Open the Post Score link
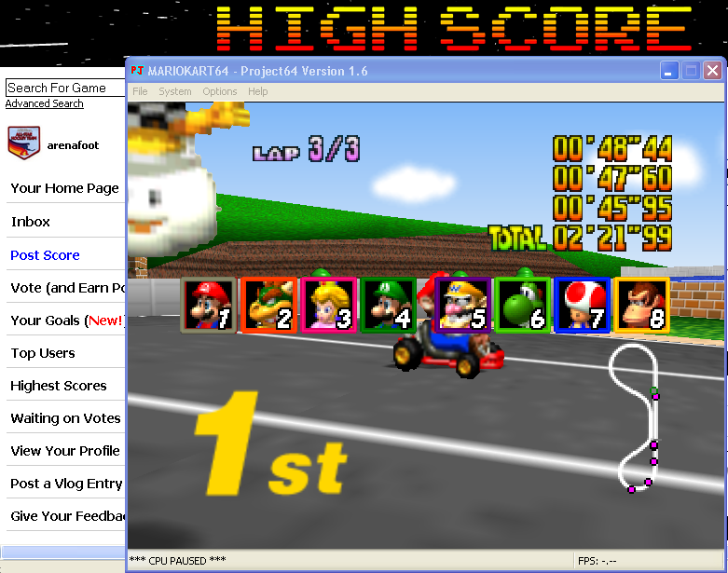 [x=45, y=255]
